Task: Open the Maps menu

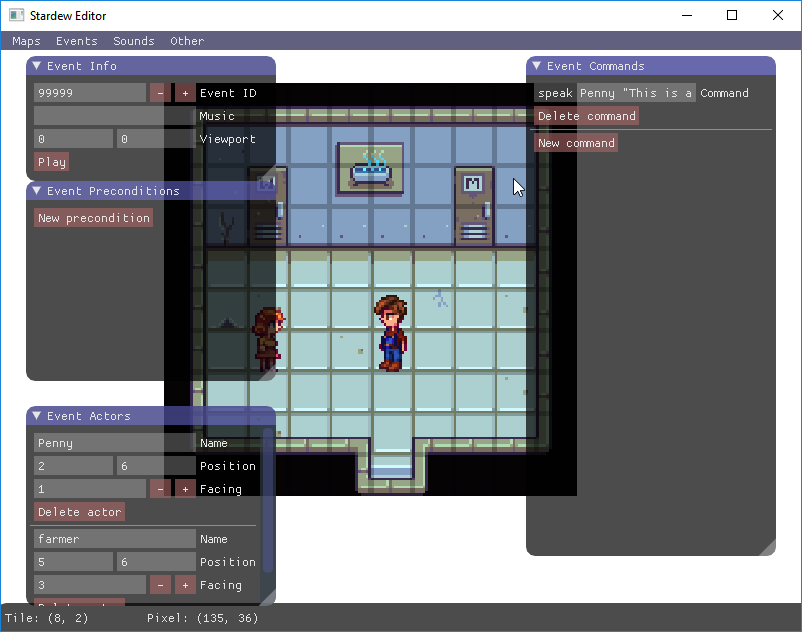Action: click(26, 41)
